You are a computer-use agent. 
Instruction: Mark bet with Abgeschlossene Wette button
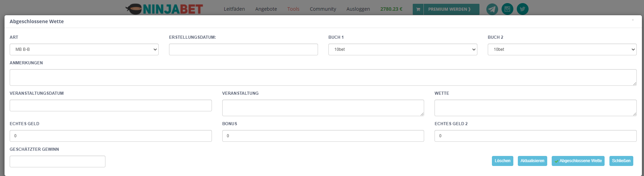(x=578, y=161)
